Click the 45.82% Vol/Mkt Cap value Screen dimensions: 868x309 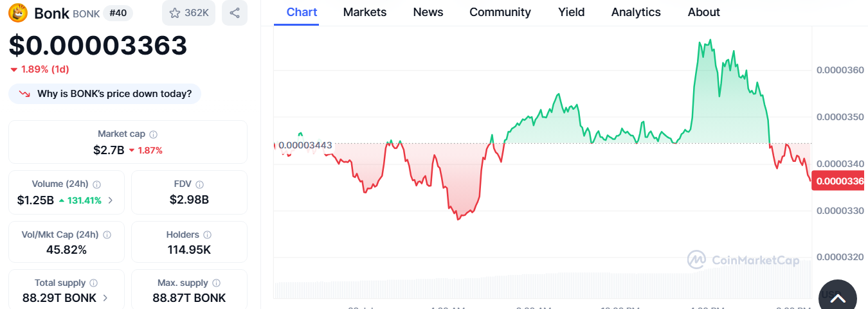coord(66,249)
